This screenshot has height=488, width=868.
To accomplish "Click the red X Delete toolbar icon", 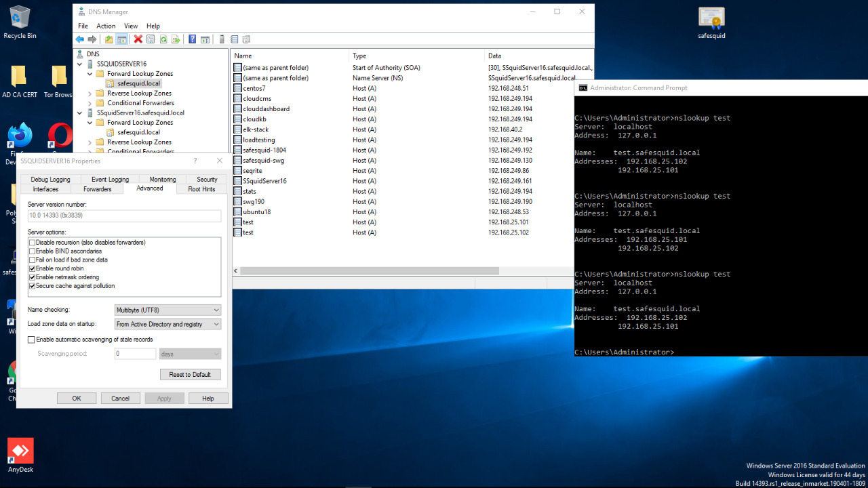I will tap(138, 39).
